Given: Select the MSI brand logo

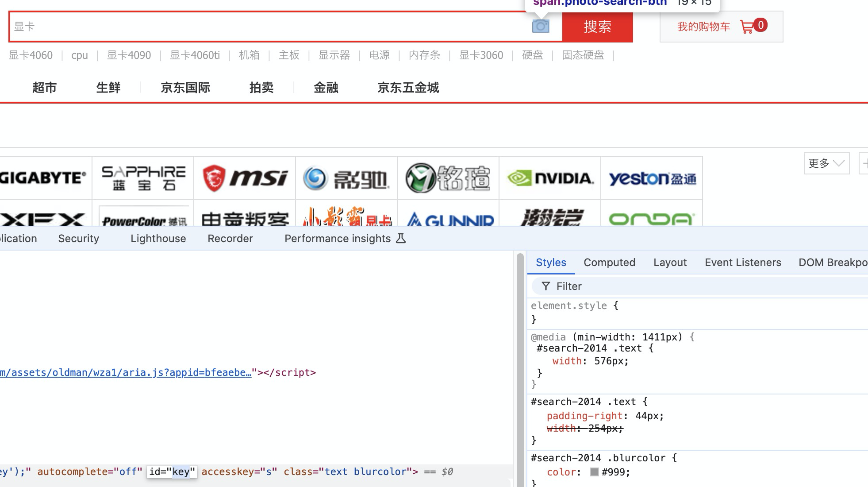Looking at the screenshot, I should (245, 178).
